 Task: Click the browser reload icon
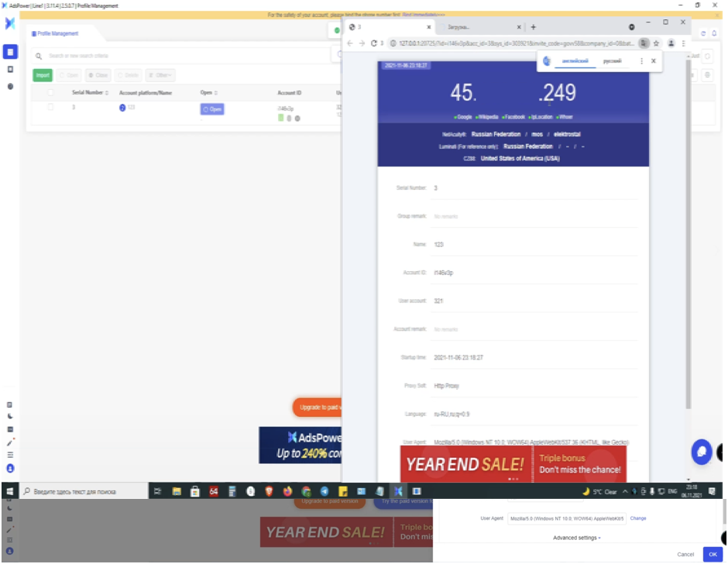(x=374, y=43)
